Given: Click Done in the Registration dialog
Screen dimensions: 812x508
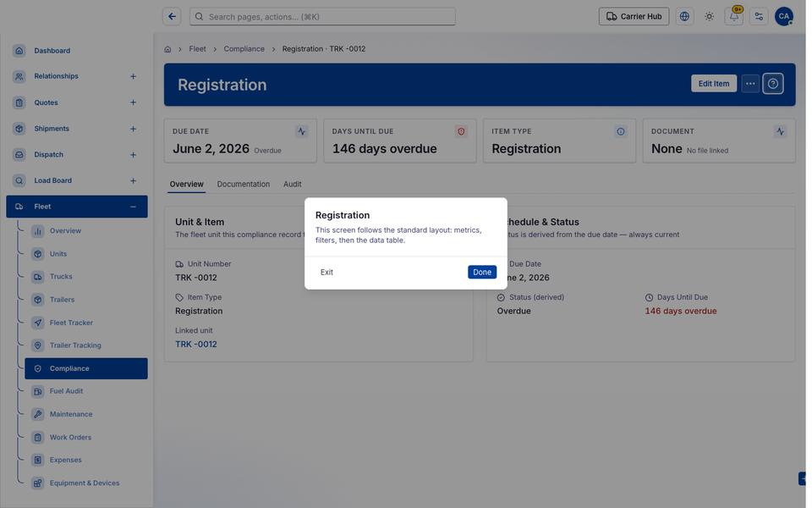Looking at the screenshot, I should click(481, 272).
